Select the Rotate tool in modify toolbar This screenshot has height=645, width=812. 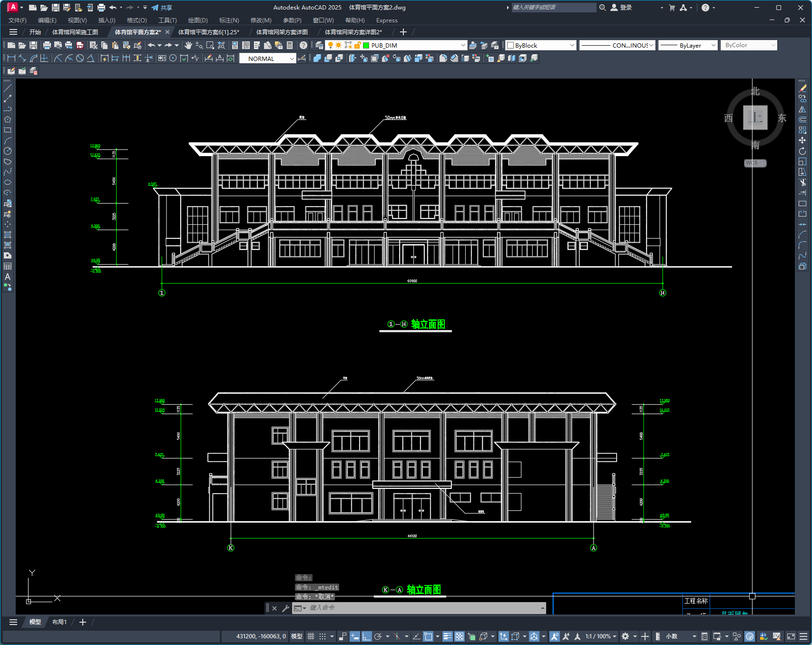click(x=802, y=151)
